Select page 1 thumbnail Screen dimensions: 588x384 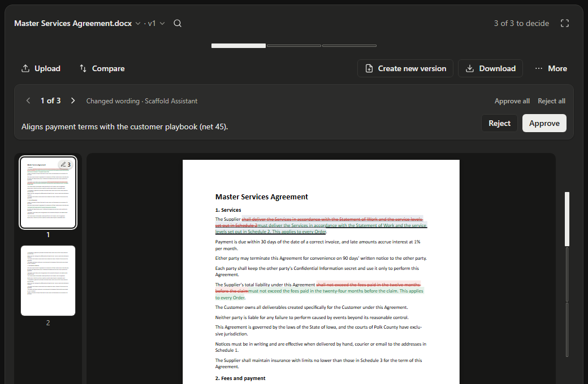(48, 192)
